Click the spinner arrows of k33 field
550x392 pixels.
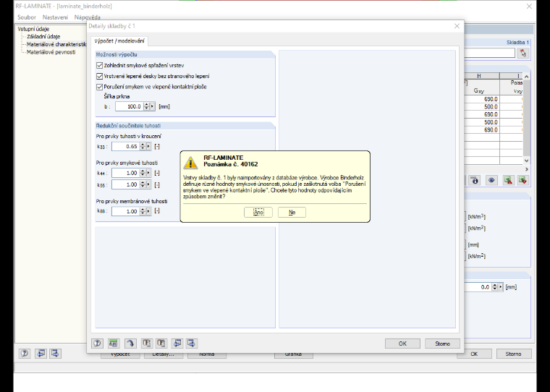[x=143, y=147]
